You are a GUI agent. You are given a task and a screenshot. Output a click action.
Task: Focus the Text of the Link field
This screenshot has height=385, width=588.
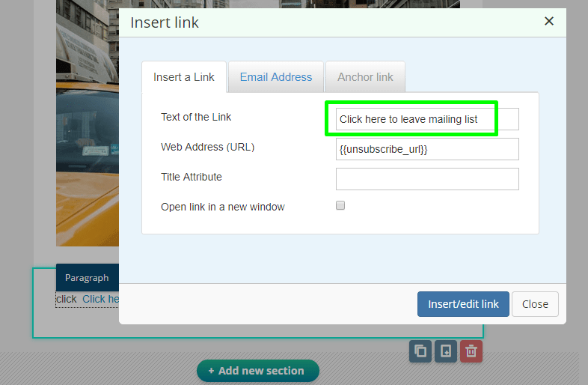click(x=427, y=119)
